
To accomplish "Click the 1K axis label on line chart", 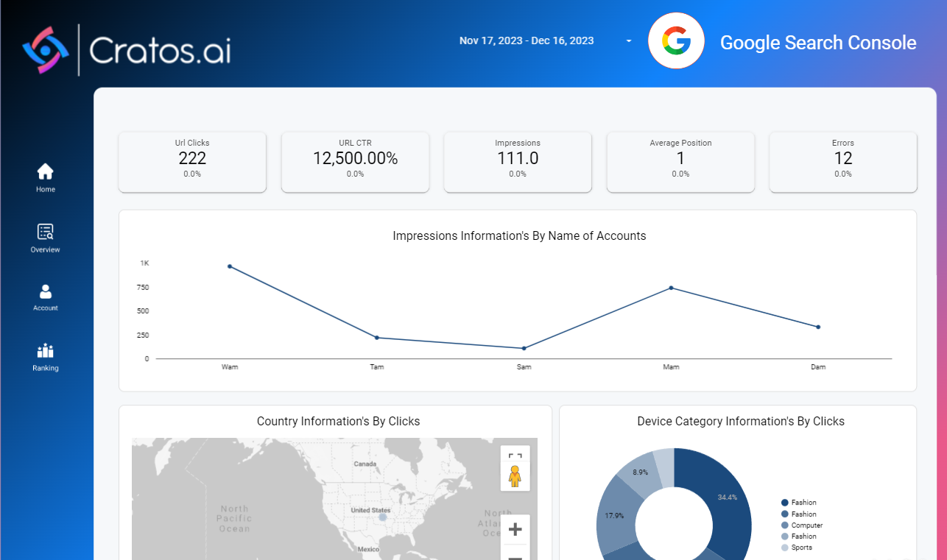I will pyautogui.click(x=144, y=263).
